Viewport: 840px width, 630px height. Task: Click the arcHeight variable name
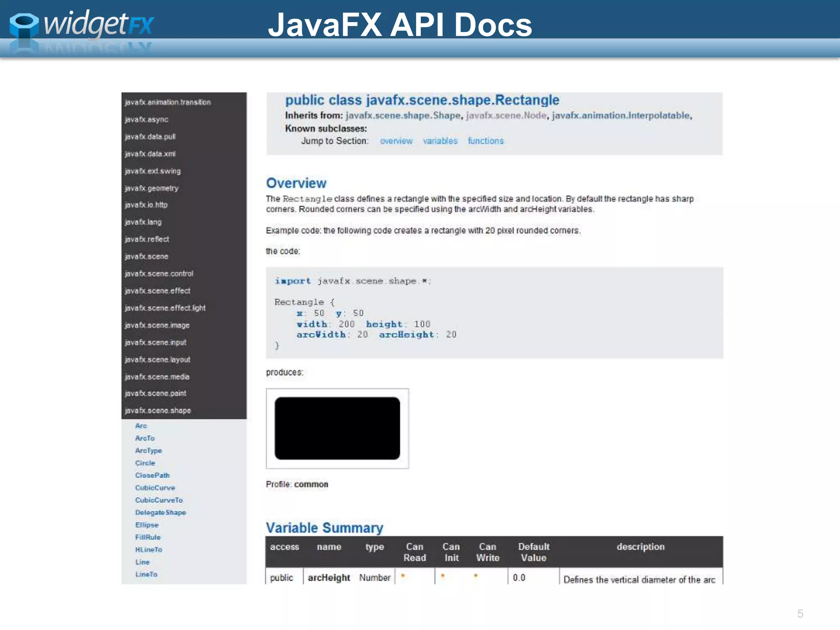coord(329,577)
